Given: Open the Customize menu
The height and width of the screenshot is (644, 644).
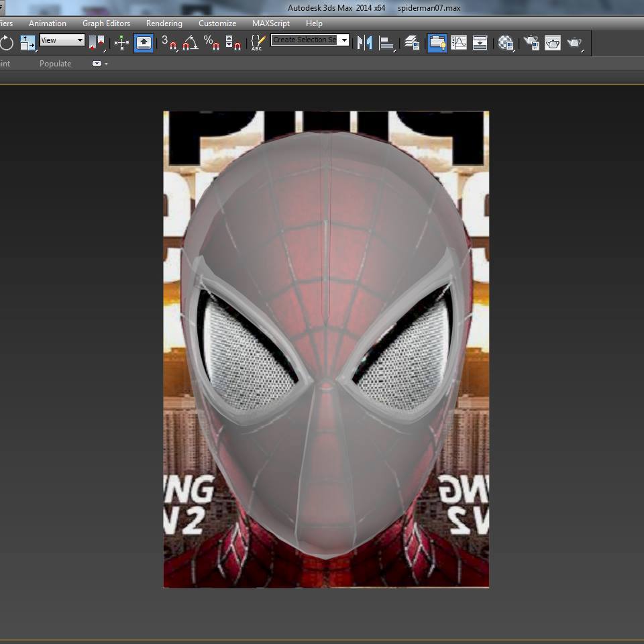Looking at the screenshot, I should coord(217,23).
